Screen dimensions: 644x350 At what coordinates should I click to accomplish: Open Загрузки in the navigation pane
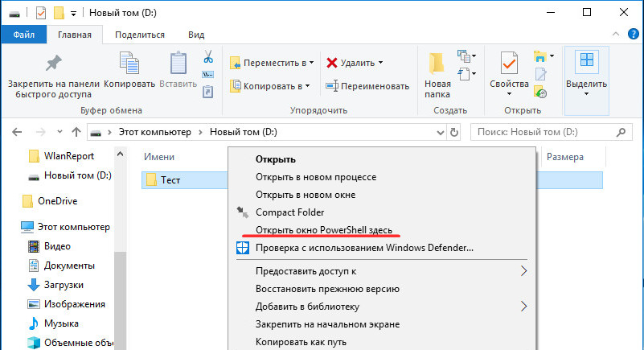[55, 285]
